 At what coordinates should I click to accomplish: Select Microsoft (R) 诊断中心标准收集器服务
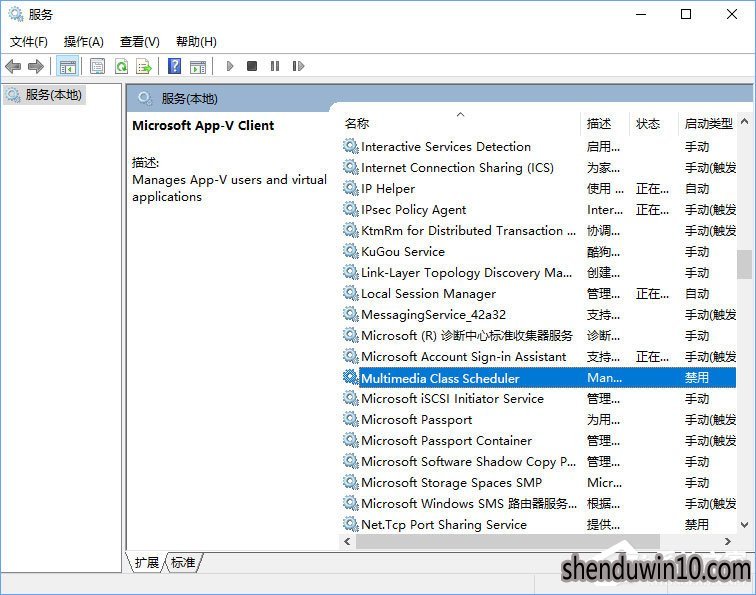[x=539, y=336]
